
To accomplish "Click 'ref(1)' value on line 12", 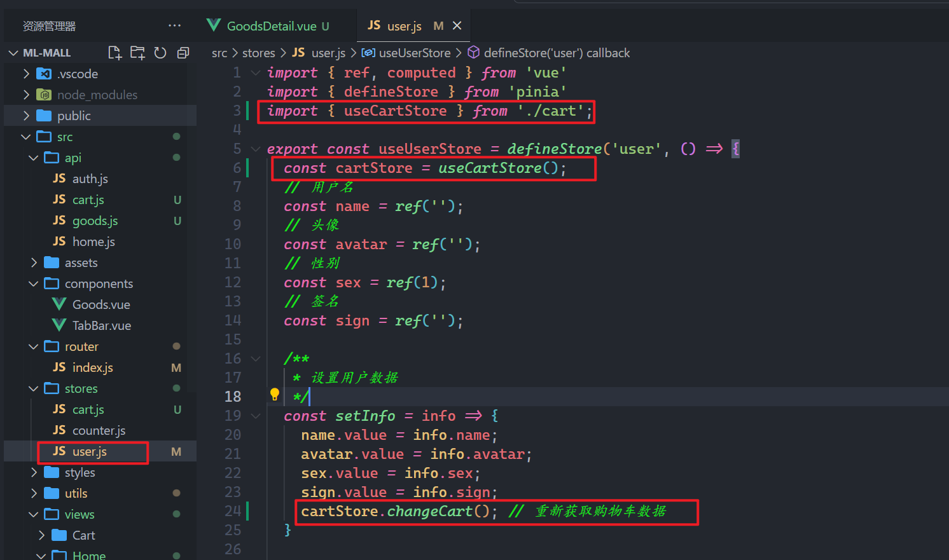I will pyautogui.click(x=412, y=282).
